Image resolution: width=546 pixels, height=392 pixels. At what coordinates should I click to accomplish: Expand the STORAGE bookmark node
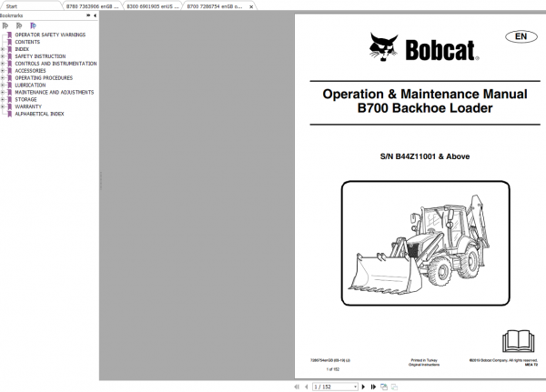(x=3, y=99)
